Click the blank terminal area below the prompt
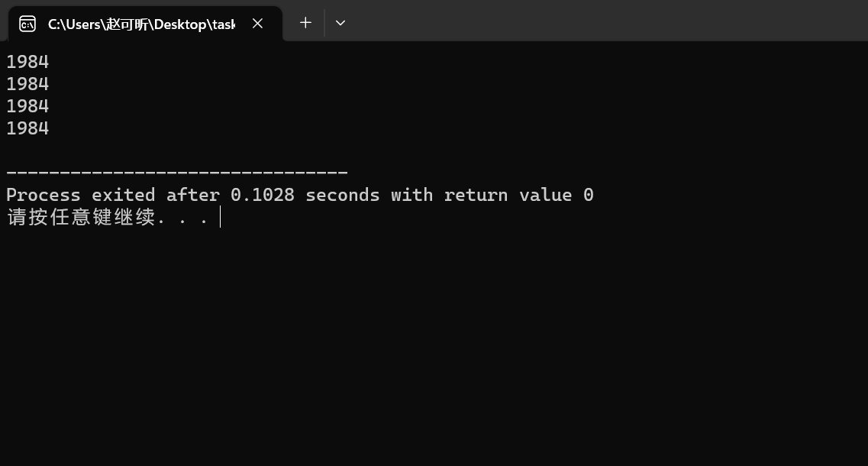This screenshot has width=868, height=466. 434,344
